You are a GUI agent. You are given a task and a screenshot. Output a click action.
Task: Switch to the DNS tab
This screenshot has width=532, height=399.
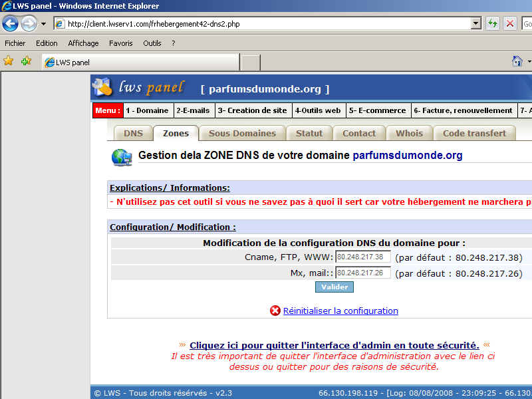[x=133, y=134]
